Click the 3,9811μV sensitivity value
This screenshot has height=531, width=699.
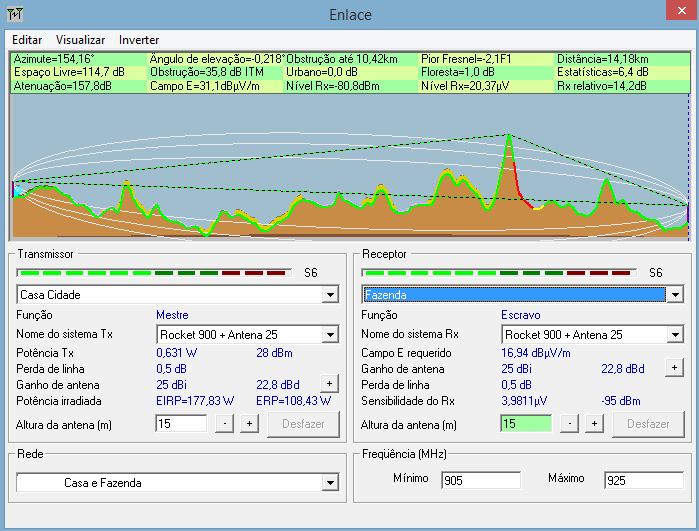click(524, 401)
